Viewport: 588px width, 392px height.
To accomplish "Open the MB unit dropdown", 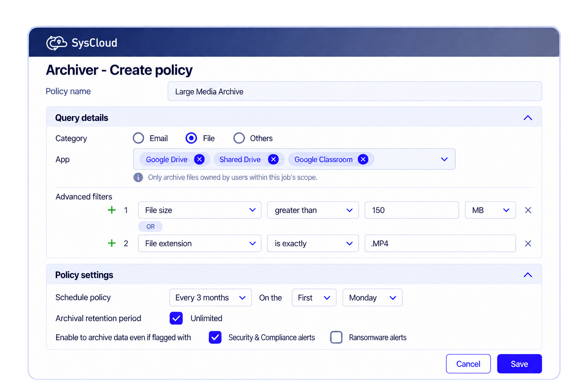I will coord(490,210).
